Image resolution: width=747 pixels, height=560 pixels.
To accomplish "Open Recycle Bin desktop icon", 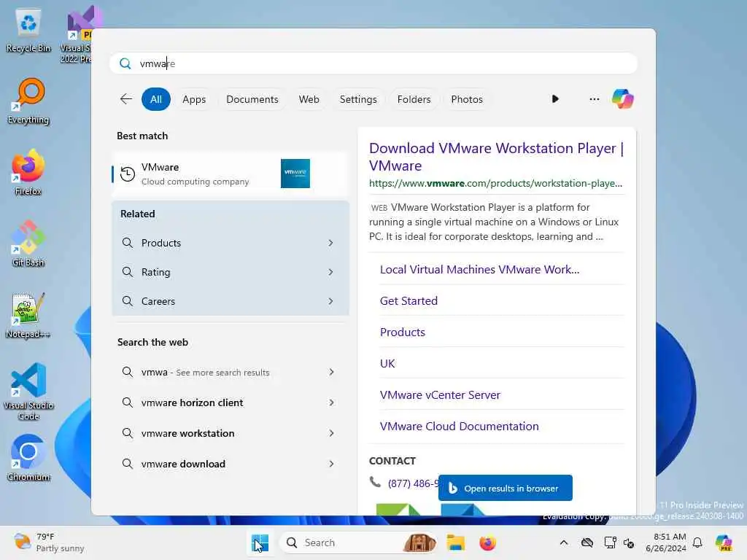I will [28, 31].
